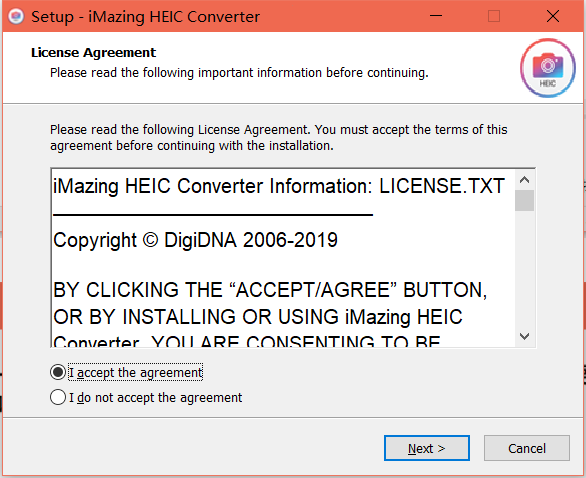Click the greyed-out maximize window button
The height and width of the screenshot is (478, 586).
pyautogui.click(x=494, y=16)
